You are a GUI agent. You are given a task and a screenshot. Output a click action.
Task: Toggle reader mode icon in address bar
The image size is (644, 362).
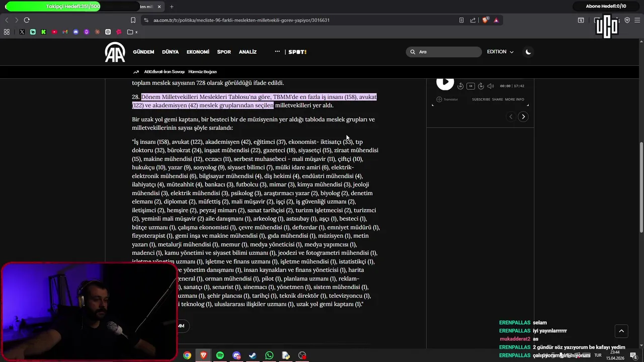[x=461, y=20]
